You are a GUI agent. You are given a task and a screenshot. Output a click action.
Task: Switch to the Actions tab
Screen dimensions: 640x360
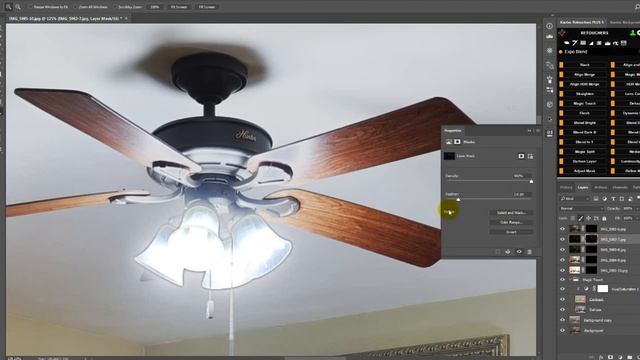coord(600,187)
